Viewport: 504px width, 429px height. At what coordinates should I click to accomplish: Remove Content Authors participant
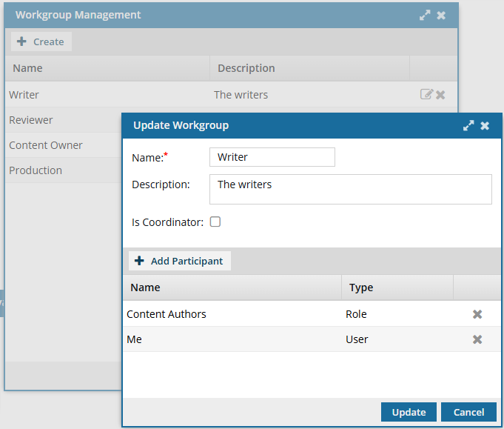tap(477, 314)
